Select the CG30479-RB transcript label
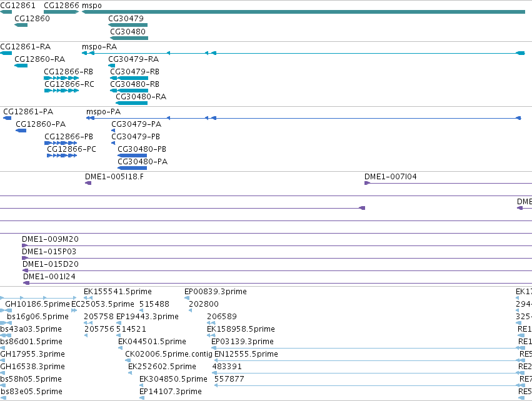 click(134, 72)
